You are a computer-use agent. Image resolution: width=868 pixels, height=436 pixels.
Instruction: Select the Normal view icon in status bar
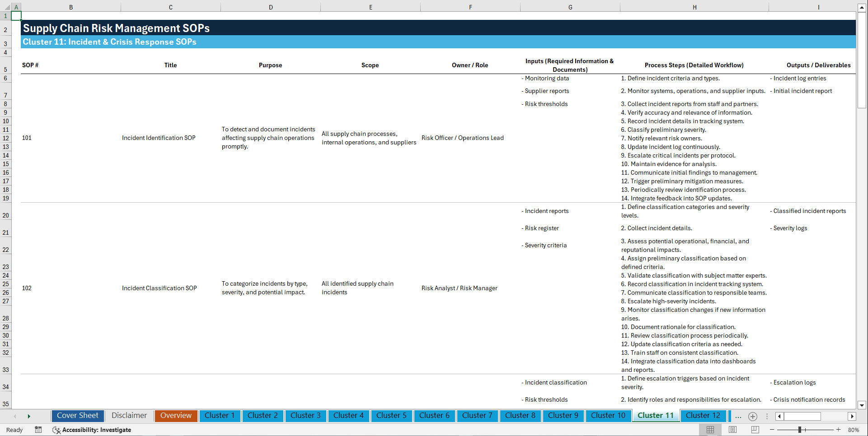pos(710,430)
